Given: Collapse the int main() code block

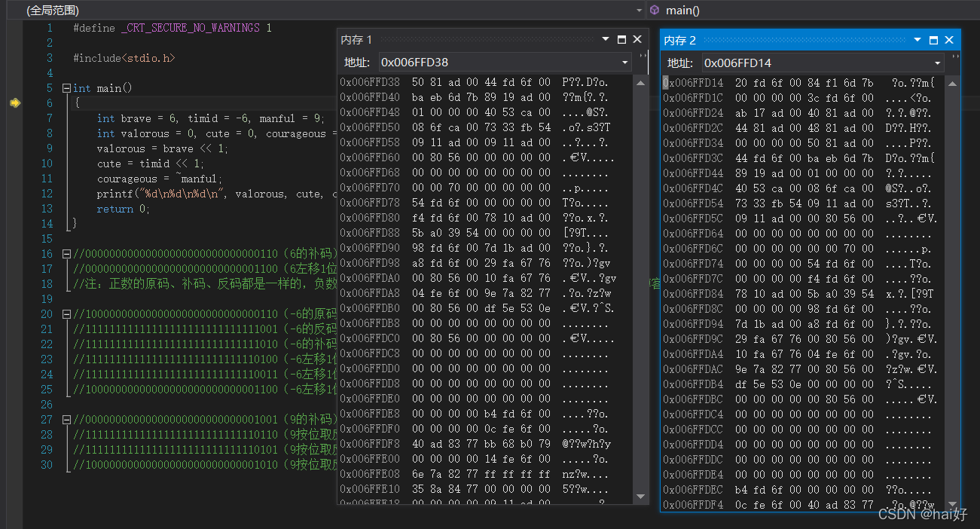Looking at the screenshot, I should (x=66, y=88).
